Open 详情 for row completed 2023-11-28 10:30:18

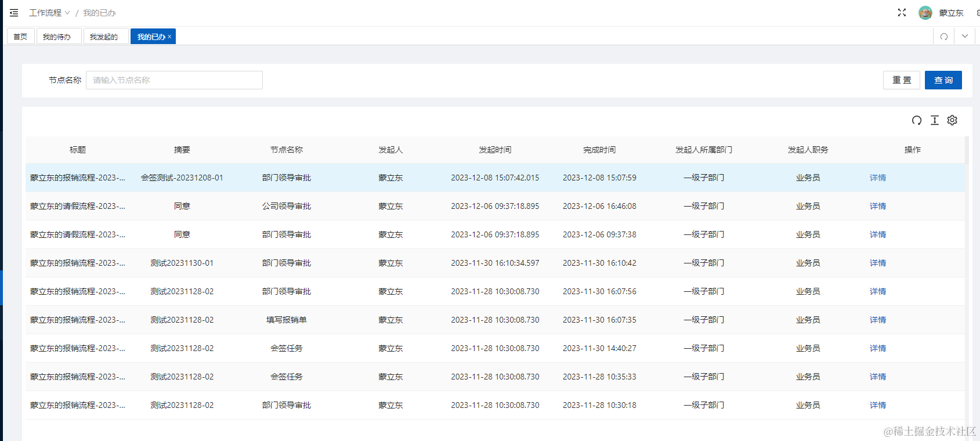pos(878,405)
